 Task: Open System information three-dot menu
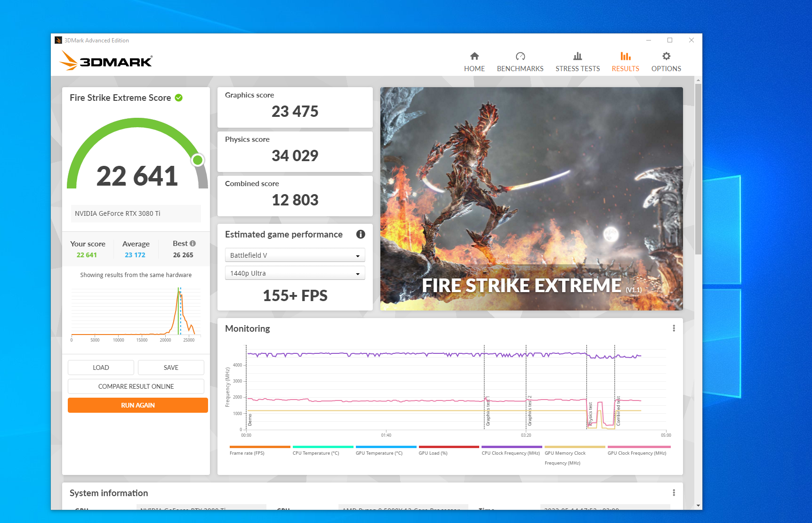[x=674, y=493]
